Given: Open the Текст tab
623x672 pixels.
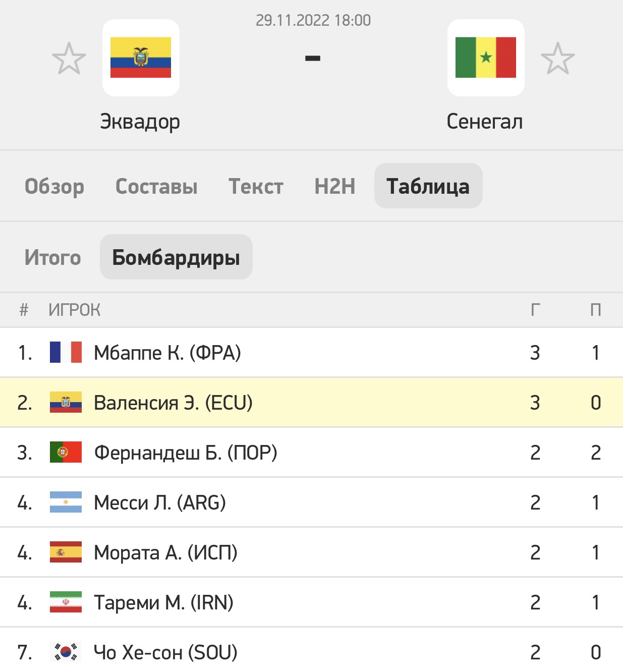Looking at the screenshot, I should [x=256, y=186].
